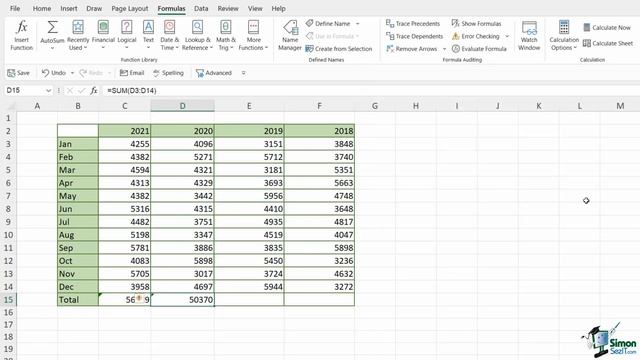
Task: Open More Functions menu
Action: [253, 36]
